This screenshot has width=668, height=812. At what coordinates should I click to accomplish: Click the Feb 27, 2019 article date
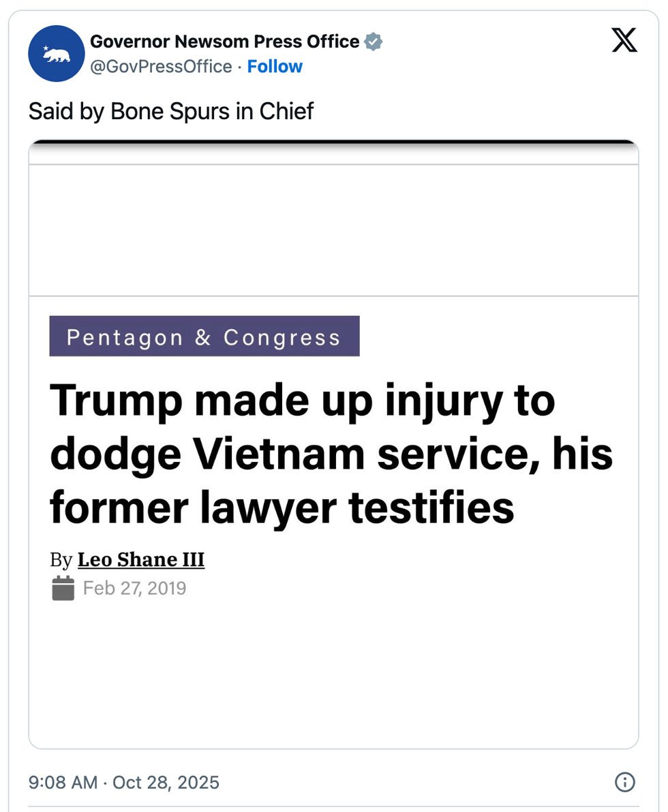coord(134,588)
